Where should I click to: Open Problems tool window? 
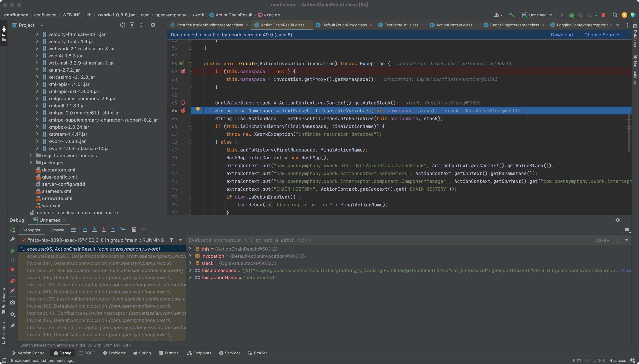tap(114, 353)
